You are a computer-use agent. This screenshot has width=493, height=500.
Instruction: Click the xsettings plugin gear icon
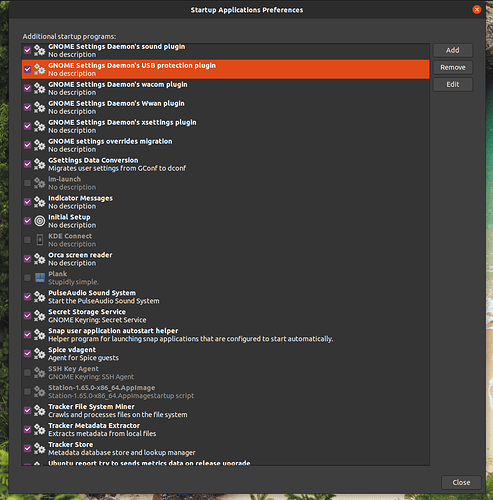(39, 126)
